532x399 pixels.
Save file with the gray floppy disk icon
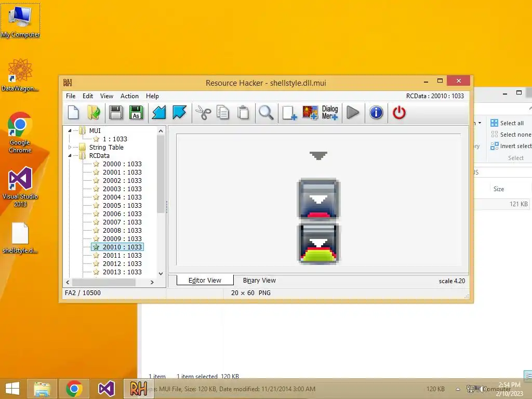[x=116, y=113]
